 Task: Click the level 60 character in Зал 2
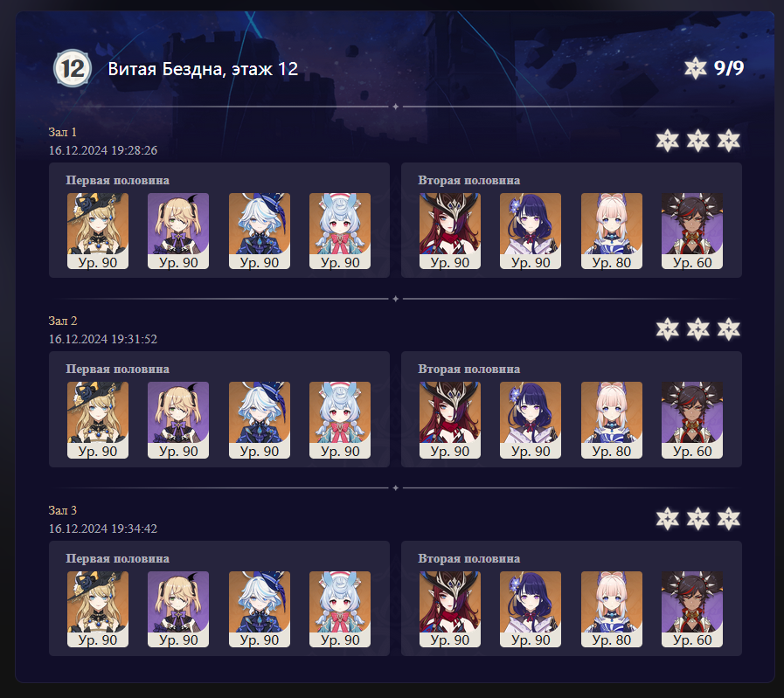(692, 419)
